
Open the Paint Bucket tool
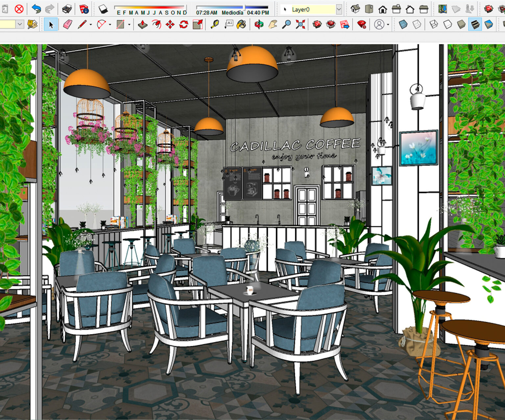click(242, 24)
